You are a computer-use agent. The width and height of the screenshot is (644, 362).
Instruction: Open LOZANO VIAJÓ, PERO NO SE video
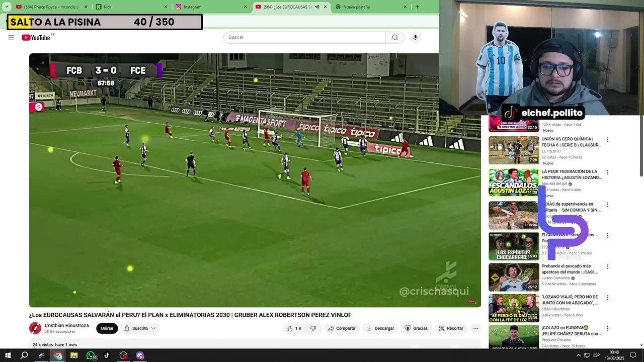coord(570,300)
